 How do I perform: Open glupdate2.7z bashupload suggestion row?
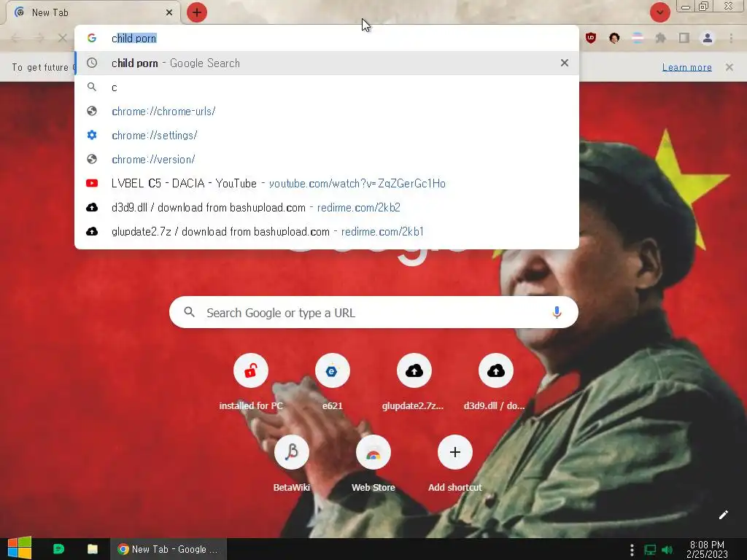click(327, 231)
